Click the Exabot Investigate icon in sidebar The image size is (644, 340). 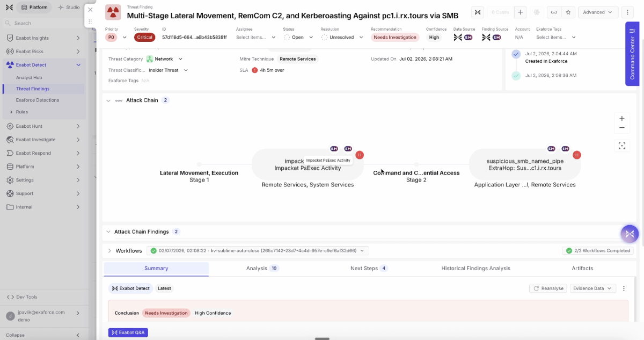point(10,140)
